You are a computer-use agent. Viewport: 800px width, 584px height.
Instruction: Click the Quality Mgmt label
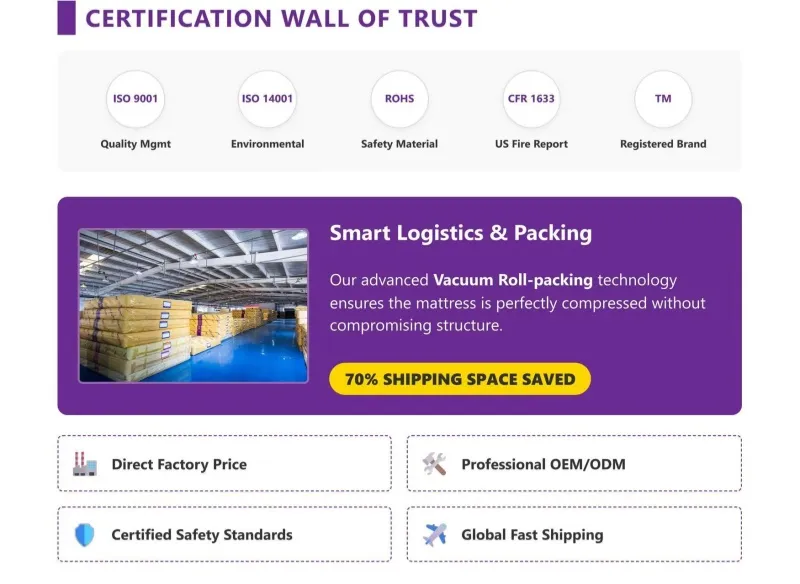(x=135, y=144)
